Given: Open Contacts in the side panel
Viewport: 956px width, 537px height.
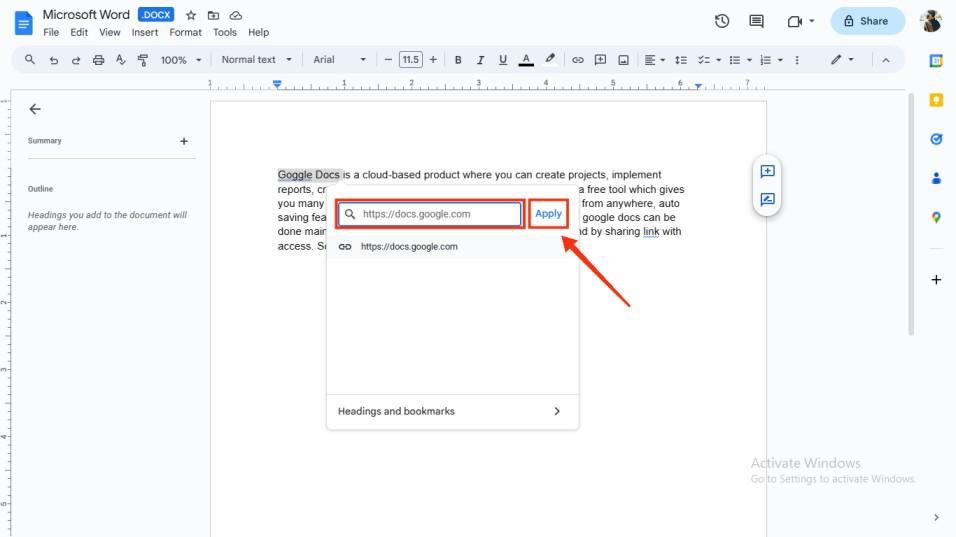Looking at the screenshot, I should [936, 178].
